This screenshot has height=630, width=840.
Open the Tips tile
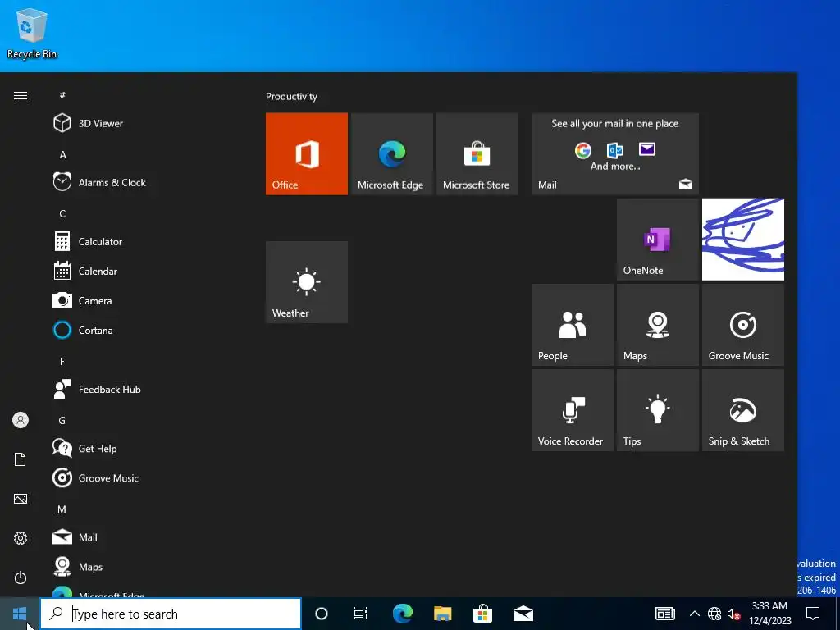pos(658,410)
